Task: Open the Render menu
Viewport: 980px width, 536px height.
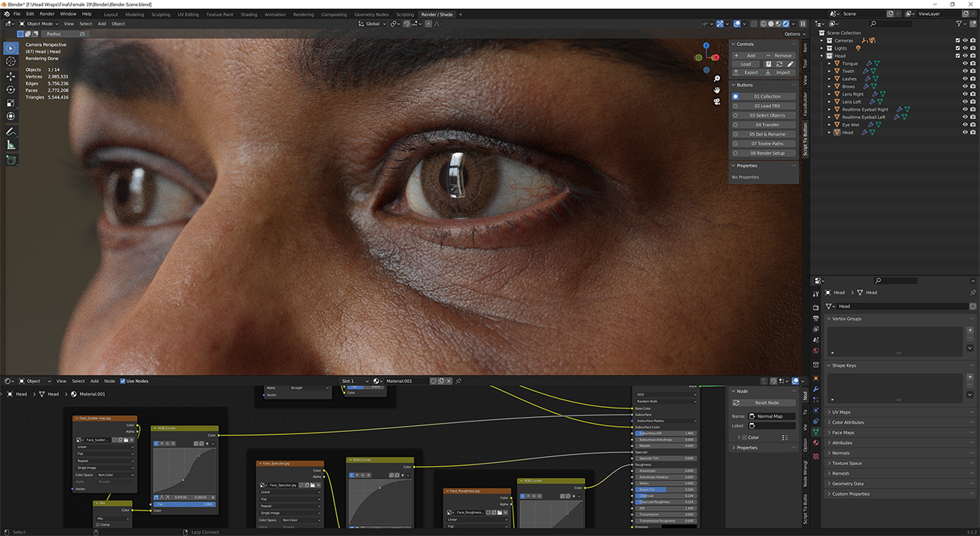Action: (47, 14)
